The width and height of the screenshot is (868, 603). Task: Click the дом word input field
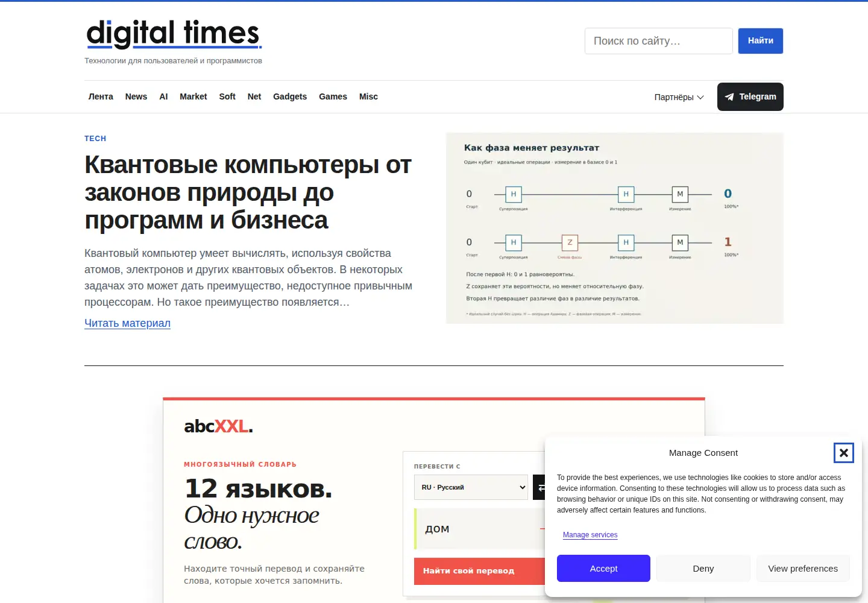point(480,529)
